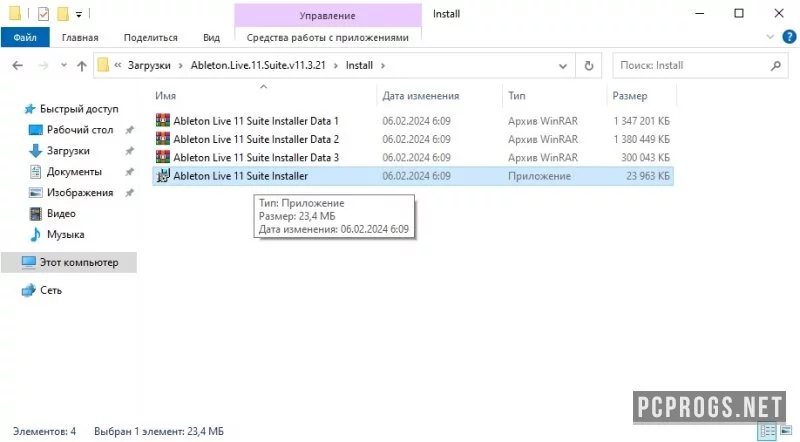
Task: Click Ableton.Live.11.Suite.v11.3.21 in address path
Action: pyautogui.click(x=258, y=65)
